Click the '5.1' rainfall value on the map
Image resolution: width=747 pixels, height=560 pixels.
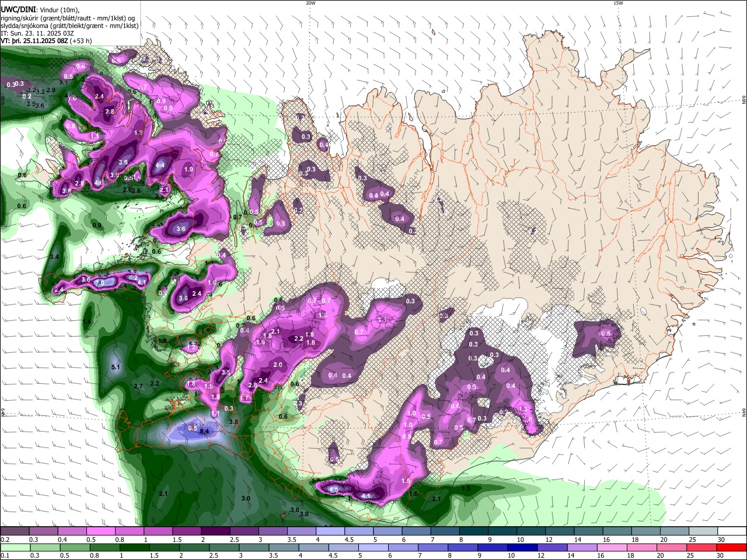(115, 367)
